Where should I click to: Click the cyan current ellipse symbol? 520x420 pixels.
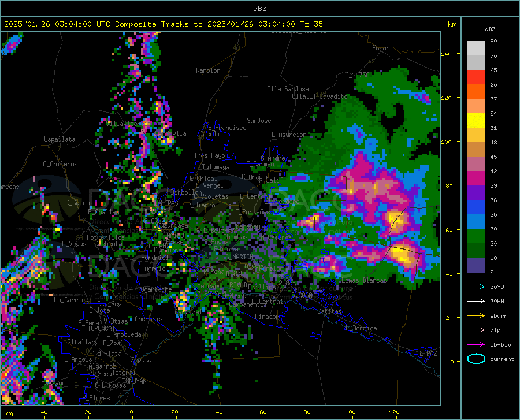click(x=476, y=359)
